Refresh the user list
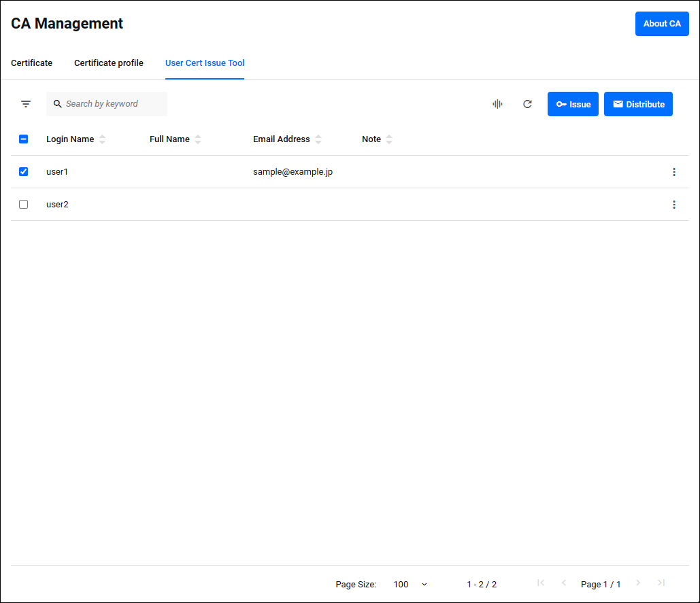700x603 pixels. click(527, 104)
